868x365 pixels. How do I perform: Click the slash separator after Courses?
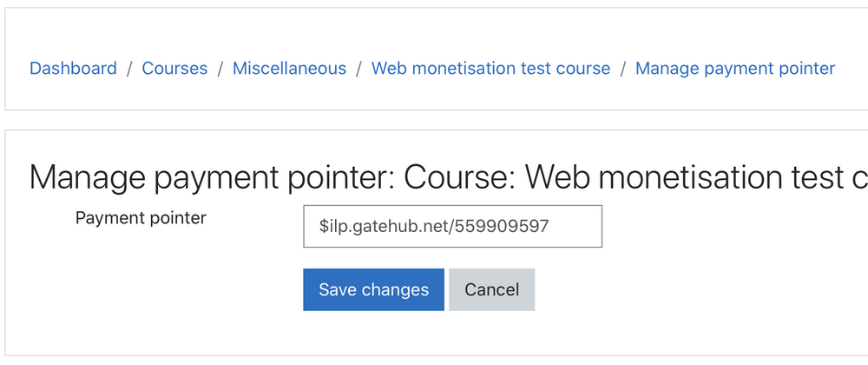tap(220, 69)
